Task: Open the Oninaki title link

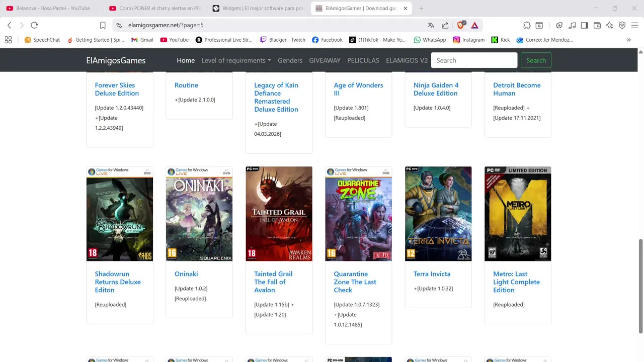Action: [x=186, y=274]
